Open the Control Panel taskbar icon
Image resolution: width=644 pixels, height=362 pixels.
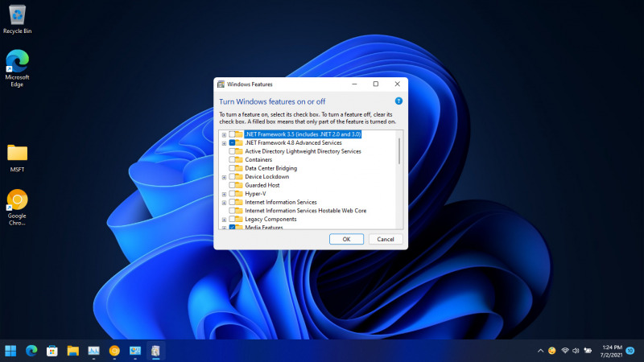coord(135,351)
